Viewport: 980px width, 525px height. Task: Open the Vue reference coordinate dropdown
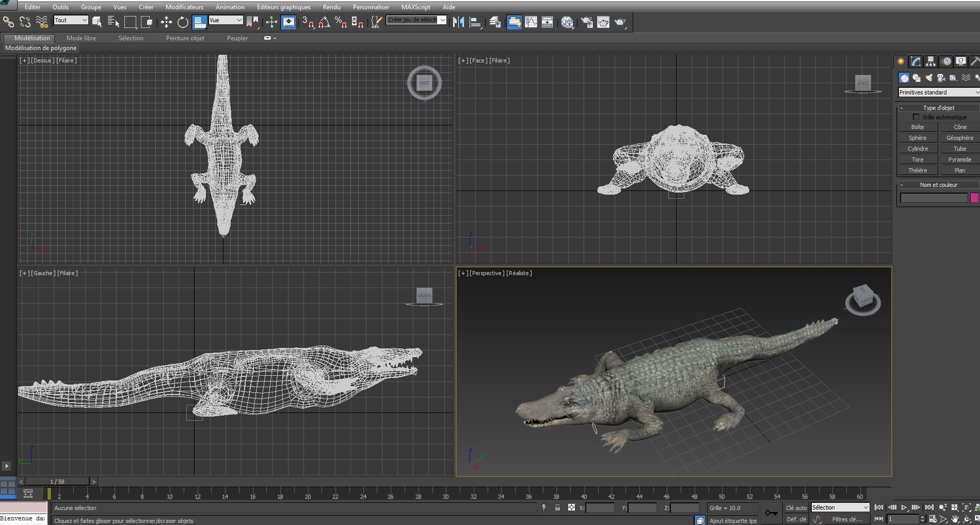pos(226,20)
